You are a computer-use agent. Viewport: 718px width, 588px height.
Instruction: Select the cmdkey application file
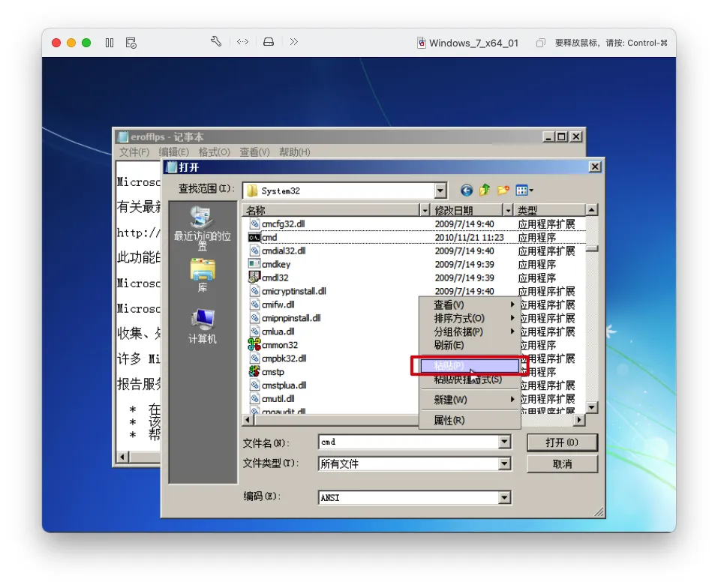[x=269, y=264]
